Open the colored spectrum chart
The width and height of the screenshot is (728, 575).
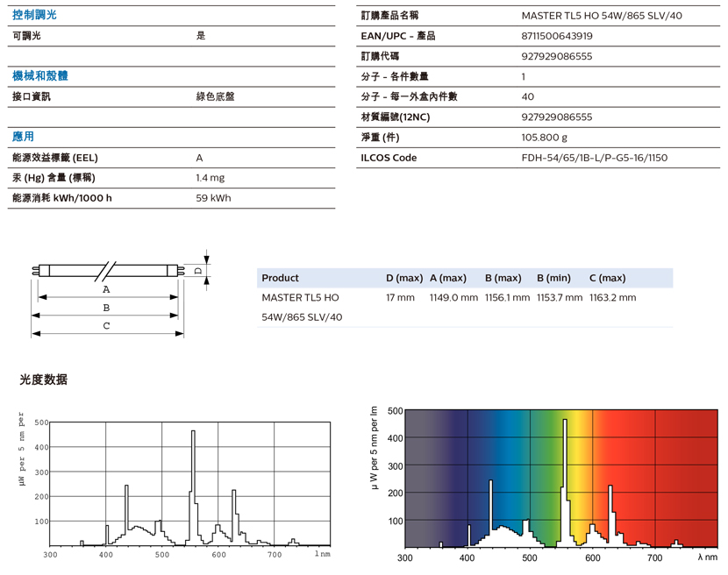(x=544, y=484)
